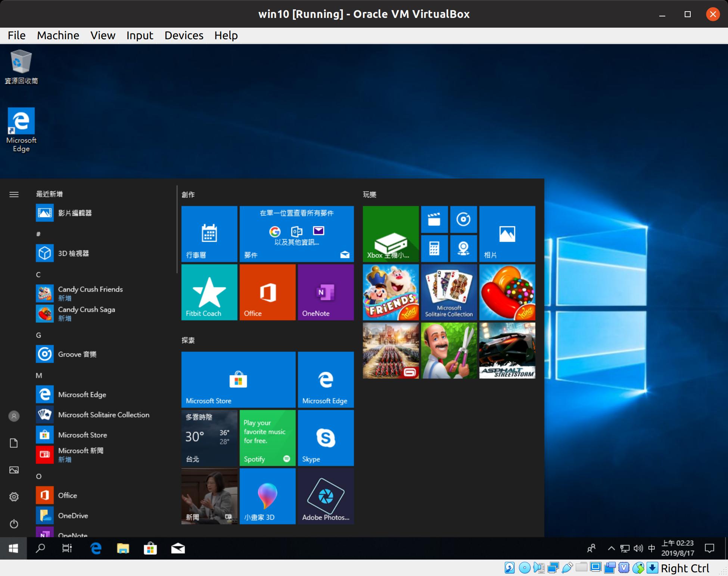Open the Machine menu
This screenshot has height=576, width=728.
(58, 35)
